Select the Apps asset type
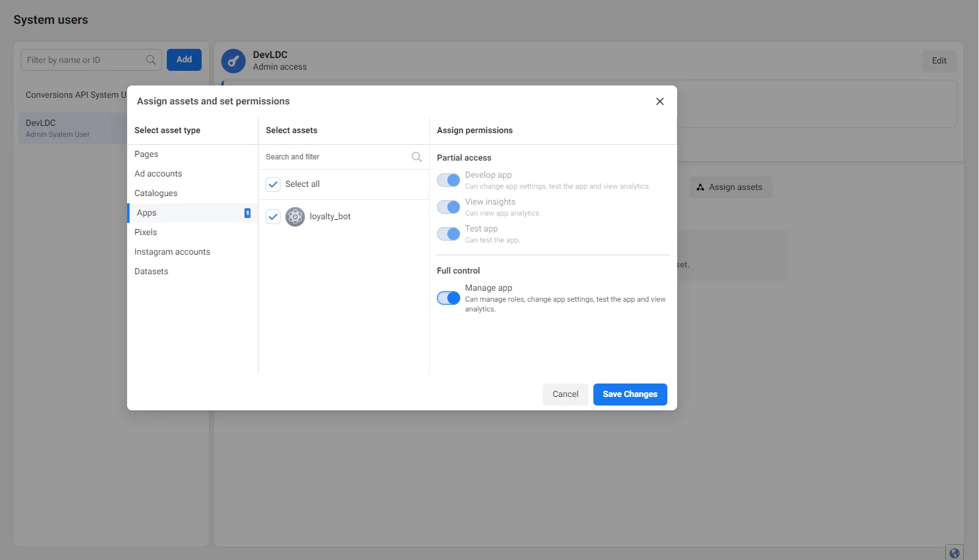Screen dimensions: 979x560 click(193, 213)
